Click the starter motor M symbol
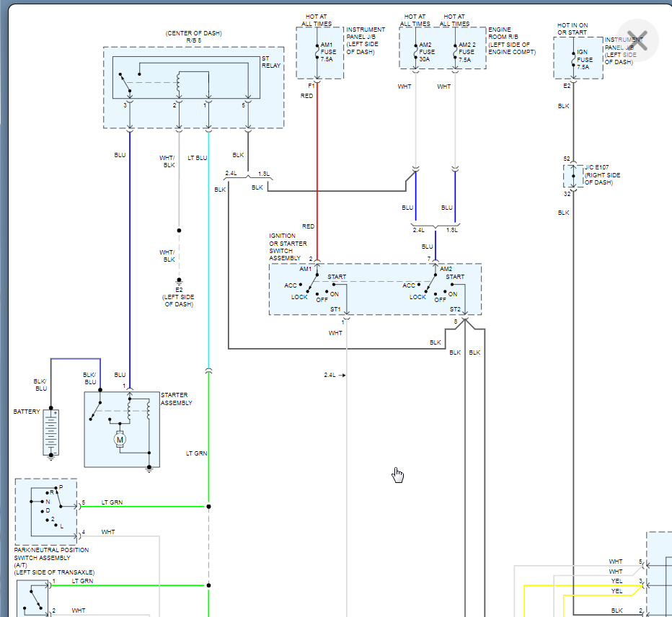 120,440
